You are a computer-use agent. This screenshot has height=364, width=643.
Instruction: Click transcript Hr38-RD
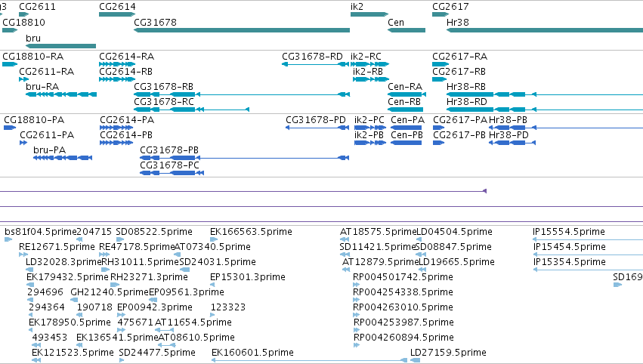(545, 110)
